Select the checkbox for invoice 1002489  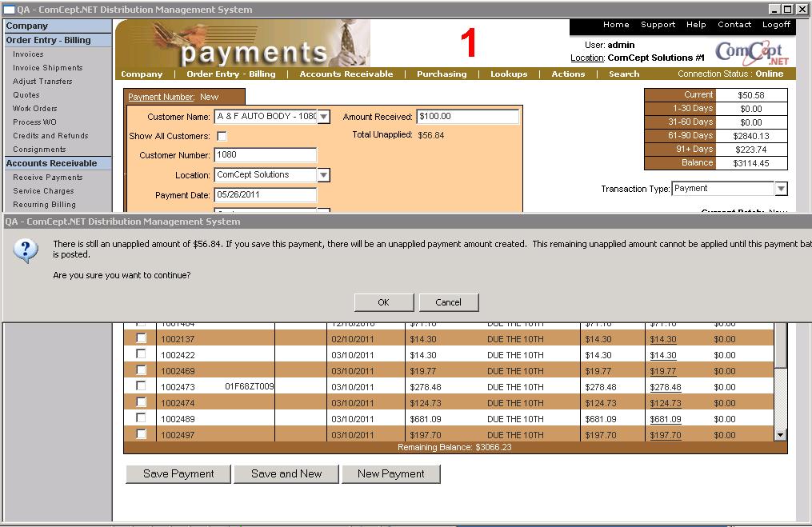click(142, 418)
